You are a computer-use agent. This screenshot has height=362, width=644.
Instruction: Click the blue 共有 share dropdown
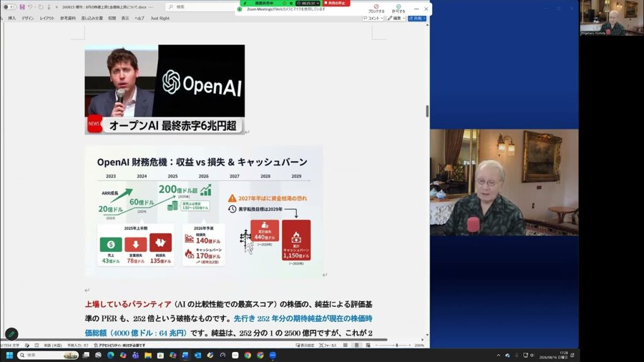[x=417, y=18]
